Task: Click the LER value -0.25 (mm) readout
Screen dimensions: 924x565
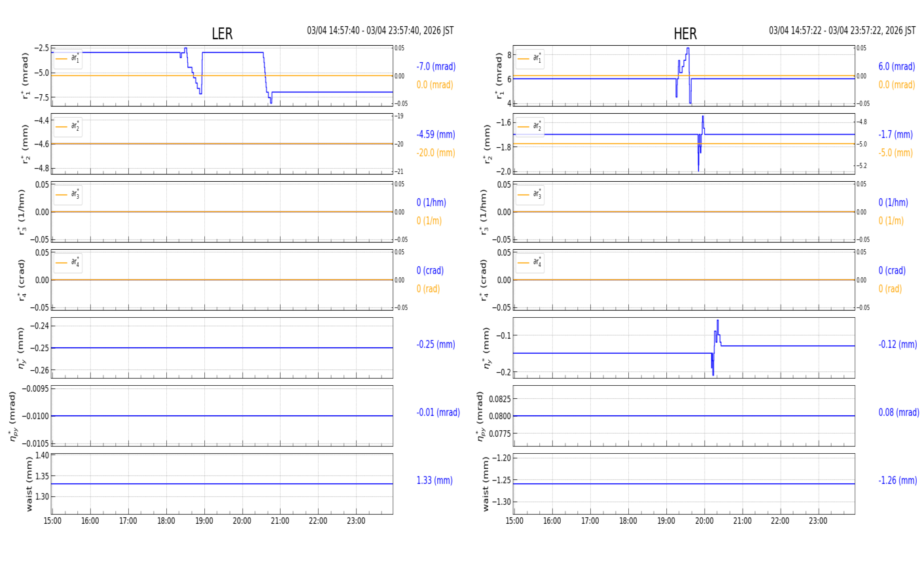Action: [x=436, y=345]
